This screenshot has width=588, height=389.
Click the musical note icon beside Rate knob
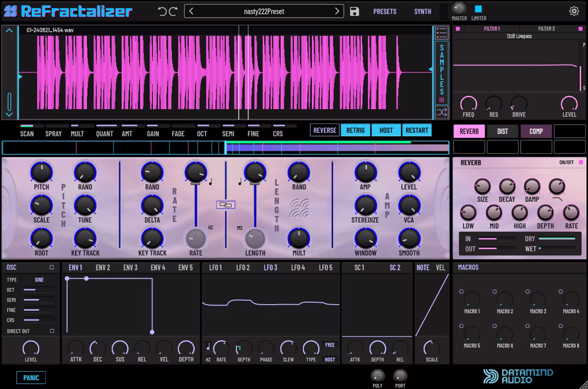[211, 183]
